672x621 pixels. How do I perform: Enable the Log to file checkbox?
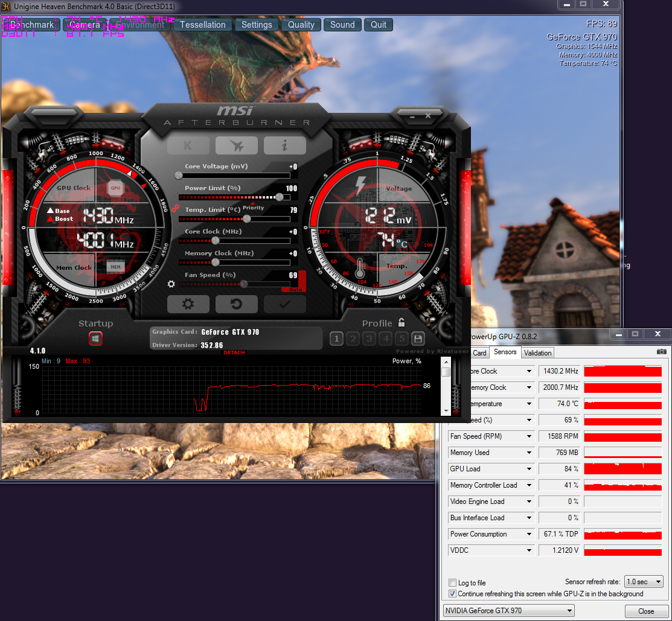[452, 582]
